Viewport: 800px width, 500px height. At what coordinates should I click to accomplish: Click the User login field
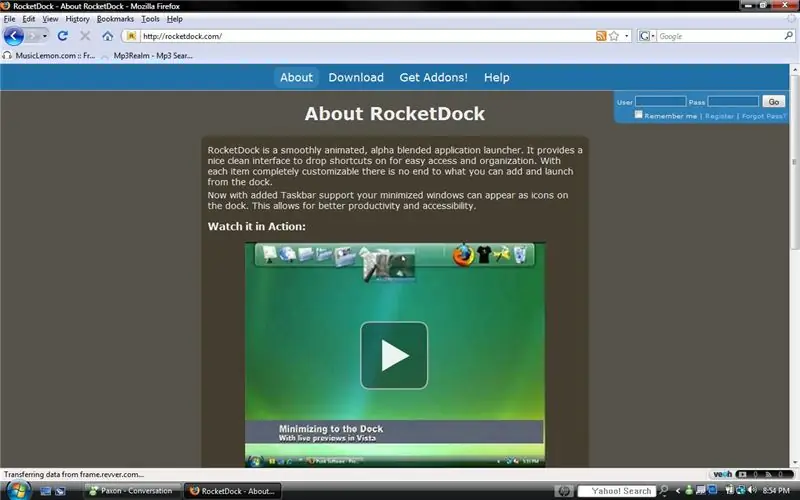pyautogui.click(x=660, y=102)
